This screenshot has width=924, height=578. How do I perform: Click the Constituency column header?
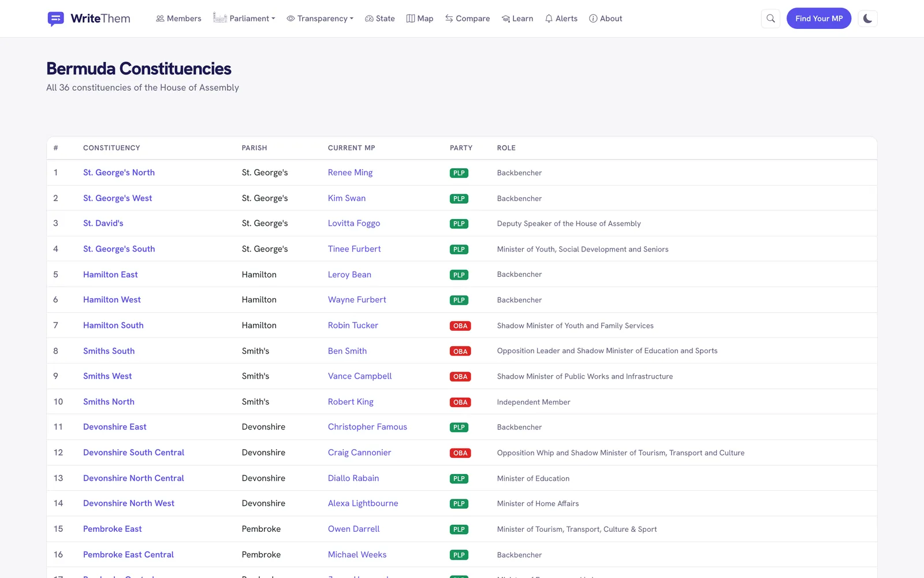(x=111, y=148)
